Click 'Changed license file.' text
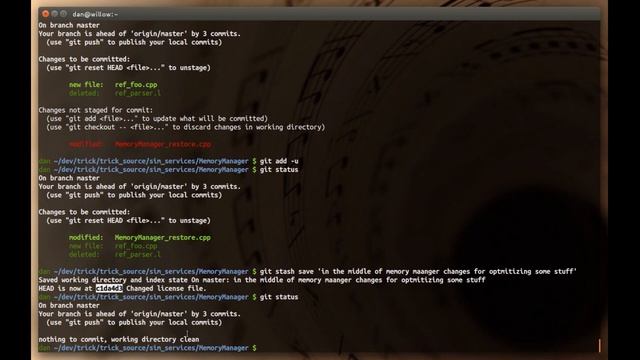The height and width of the screenshot is (360, 640). 166,289
